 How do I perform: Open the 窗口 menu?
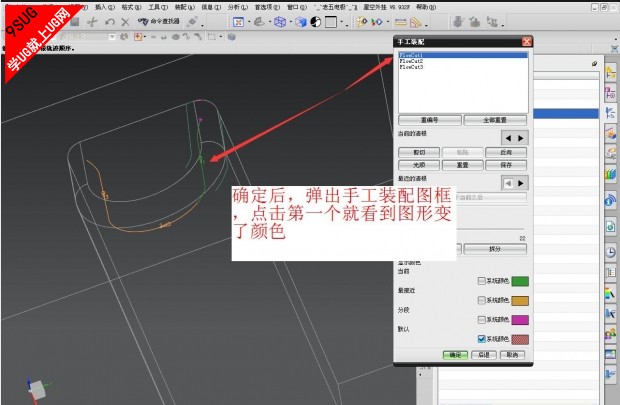tap(297, 7)
